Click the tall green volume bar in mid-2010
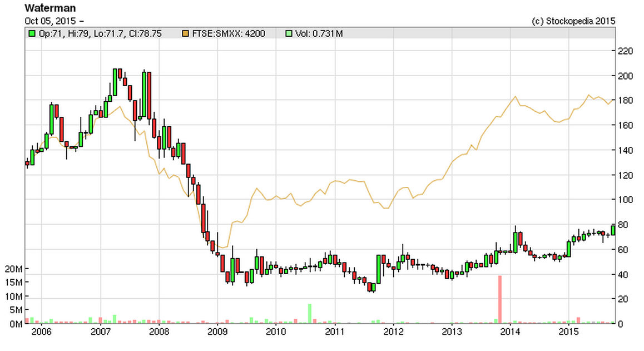644x351 pixels. pos(310,314)
